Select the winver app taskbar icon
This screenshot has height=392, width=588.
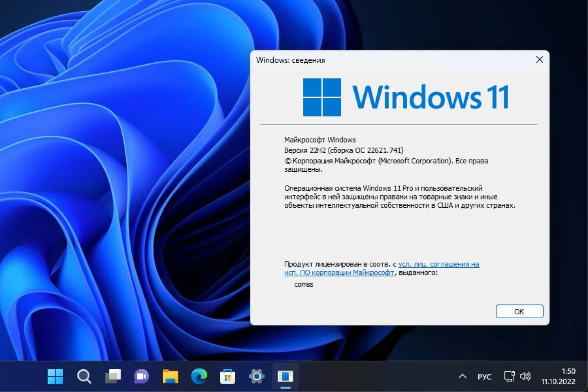285,377
